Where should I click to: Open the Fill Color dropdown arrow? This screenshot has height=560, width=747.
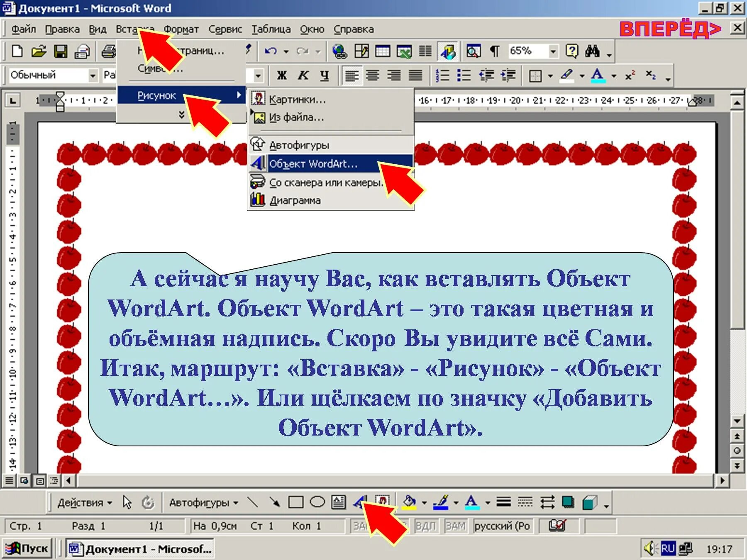click(x=424, y=503)
